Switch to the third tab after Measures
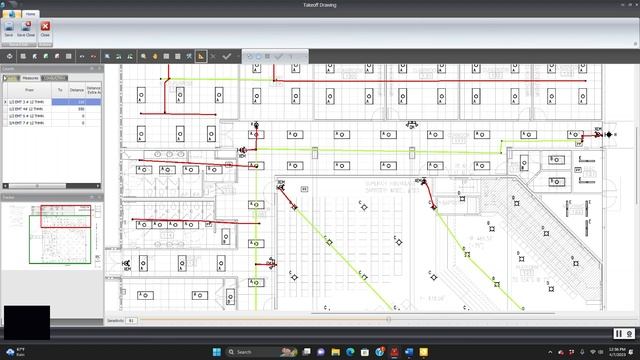Image resolution: width=640 pixels, height=360 pixels. pos(55,78)
